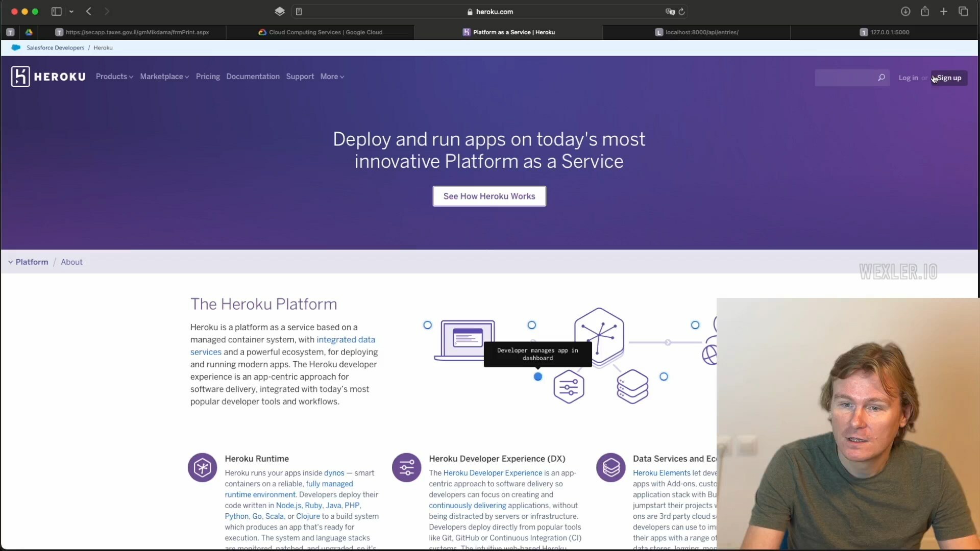Toggle Safari sidebar icon
The height and width of the screenshot is (551, 980).
[57, 11]
